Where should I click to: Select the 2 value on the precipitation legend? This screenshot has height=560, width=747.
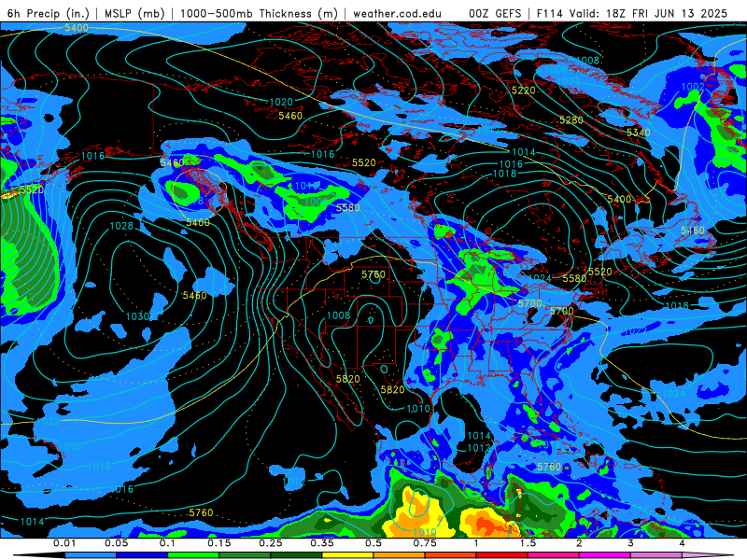click(x=579, y=543)
